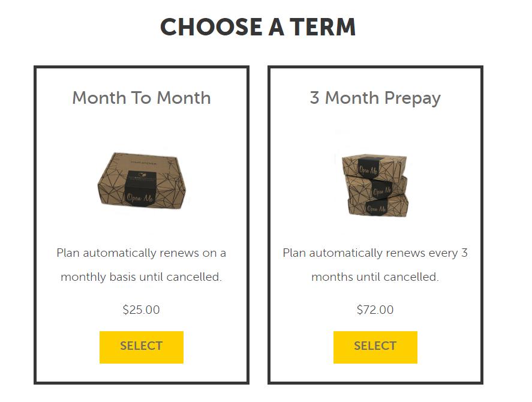This screenshot has height=402, width=532.
Task: Select the Month To Month plan
Action: coord(142,347)
